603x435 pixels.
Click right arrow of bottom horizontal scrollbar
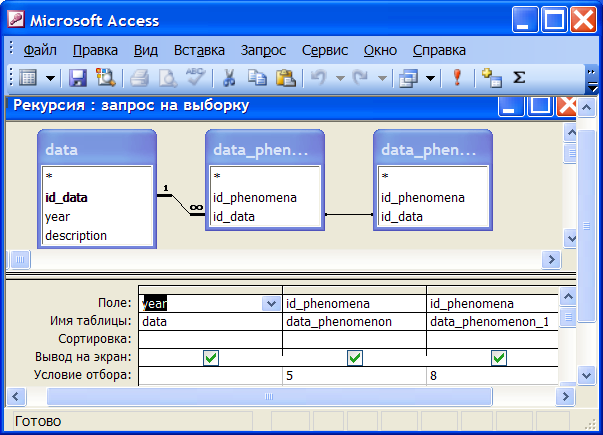[x=565, y=397]
